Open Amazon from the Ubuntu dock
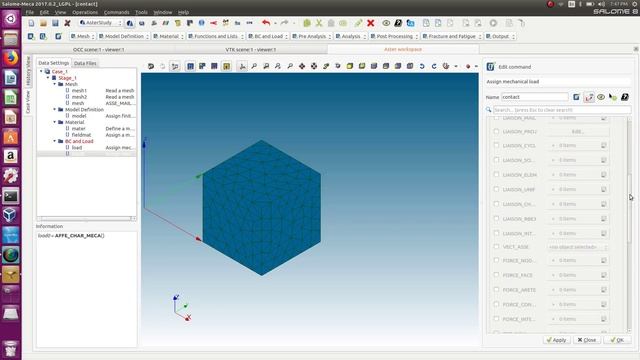Viewport: 640px width, 360px height. tap(11, 156)
